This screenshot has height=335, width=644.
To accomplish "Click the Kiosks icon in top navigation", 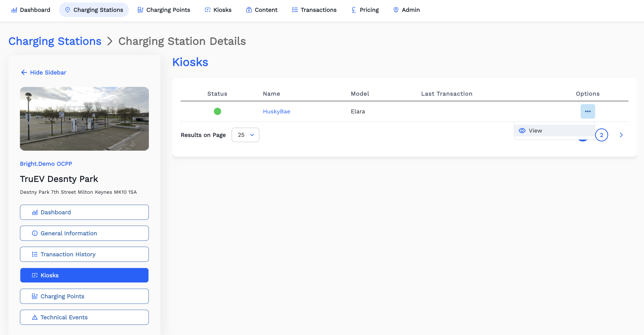I will click(208, 10).
